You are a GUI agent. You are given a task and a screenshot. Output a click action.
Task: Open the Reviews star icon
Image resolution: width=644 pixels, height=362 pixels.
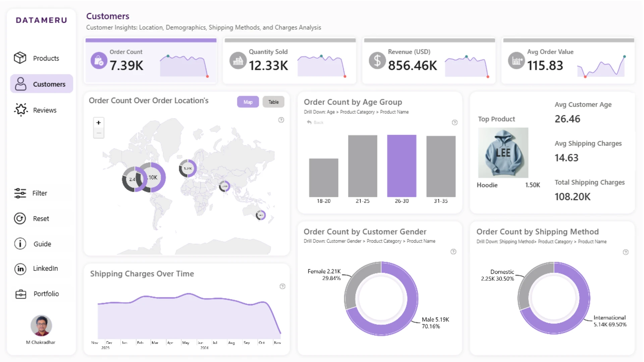[x=20, y=110]
